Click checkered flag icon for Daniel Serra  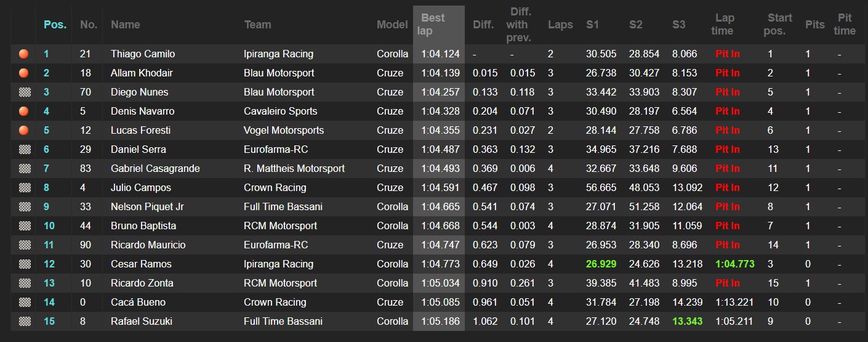[25, 150]
